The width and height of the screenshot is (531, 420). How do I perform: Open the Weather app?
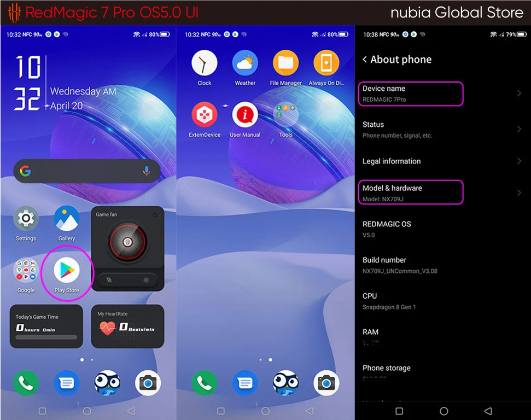coord(245,63)
